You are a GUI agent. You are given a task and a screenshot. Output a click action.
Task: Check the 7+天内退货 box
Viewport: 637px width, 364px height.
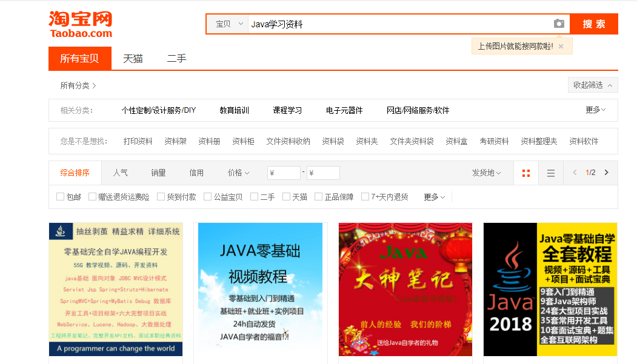coord(365,197)
